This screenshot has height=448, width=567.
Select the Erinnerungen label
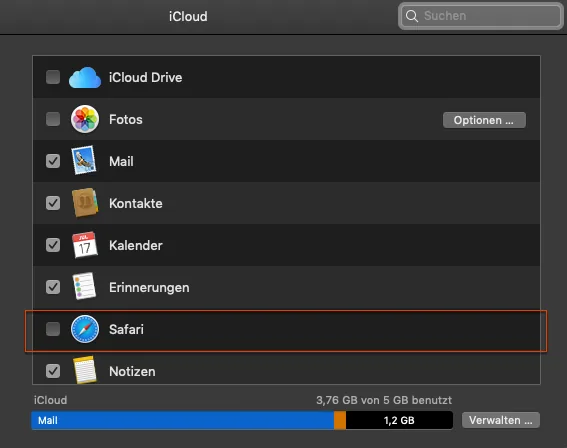[x=149, y=287]
